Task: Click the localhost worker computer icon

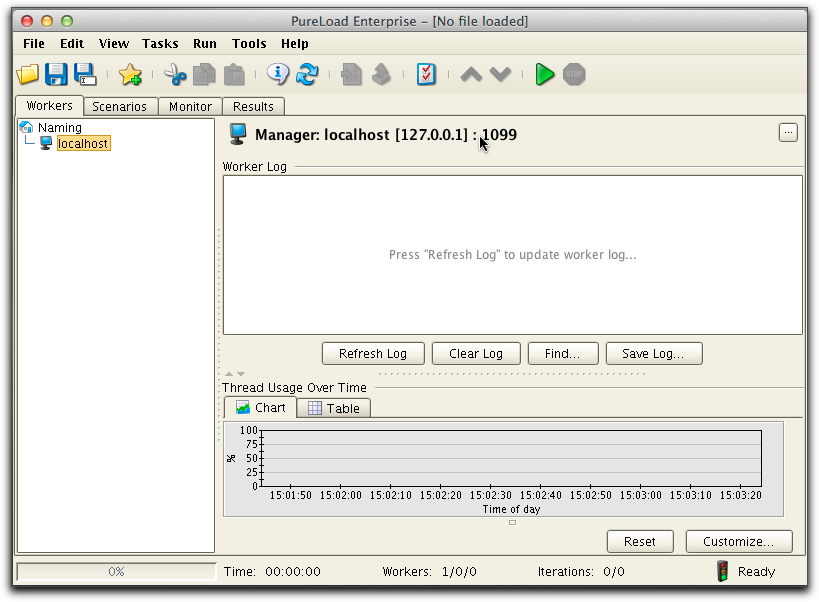Action: [46, 143]
